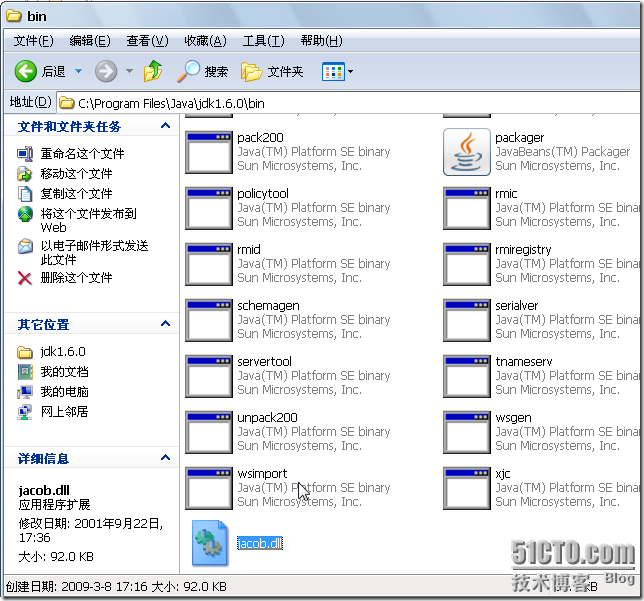This screenshot has height=601, width=644.
Task: Go up one folder level icon
Action: point(153,71)
